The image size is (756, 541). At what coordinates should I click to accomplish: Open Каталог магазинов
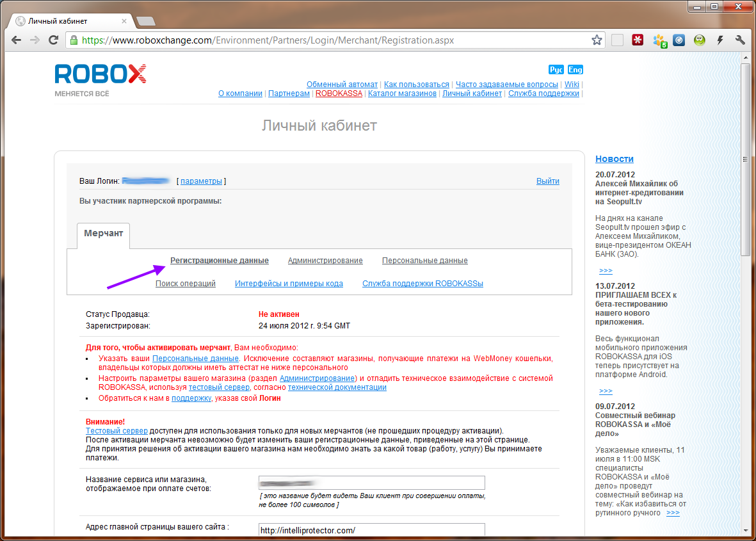402,93
